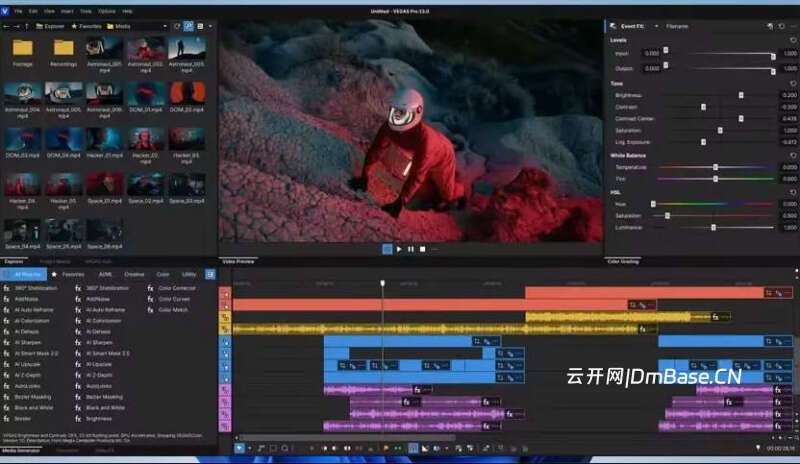Show the Favorites location in Explorer toolbar
Screen dimensions: 800x464
(x=86, y=26)
